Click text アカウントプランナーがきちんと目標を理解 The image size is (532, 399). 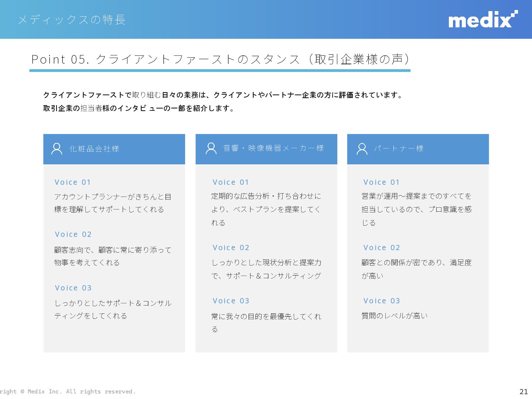click(x=113, y=203)
